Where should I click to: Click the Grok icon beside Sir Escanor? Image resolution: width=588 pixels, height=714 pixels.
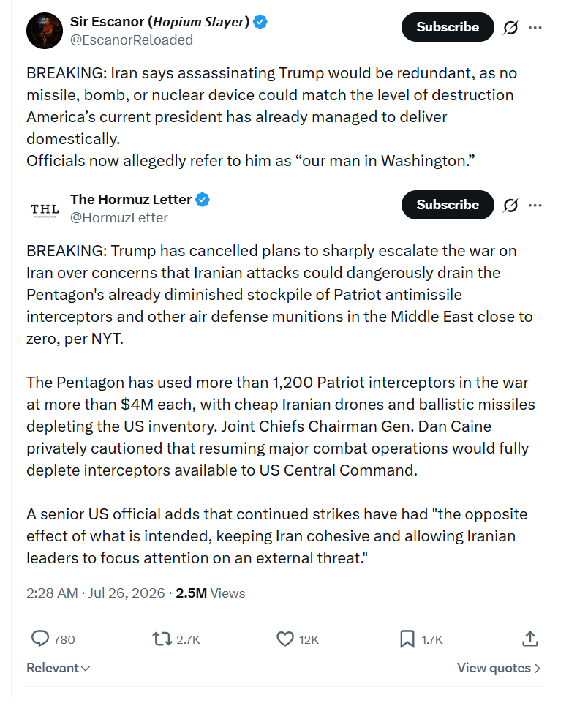[510, 28]
